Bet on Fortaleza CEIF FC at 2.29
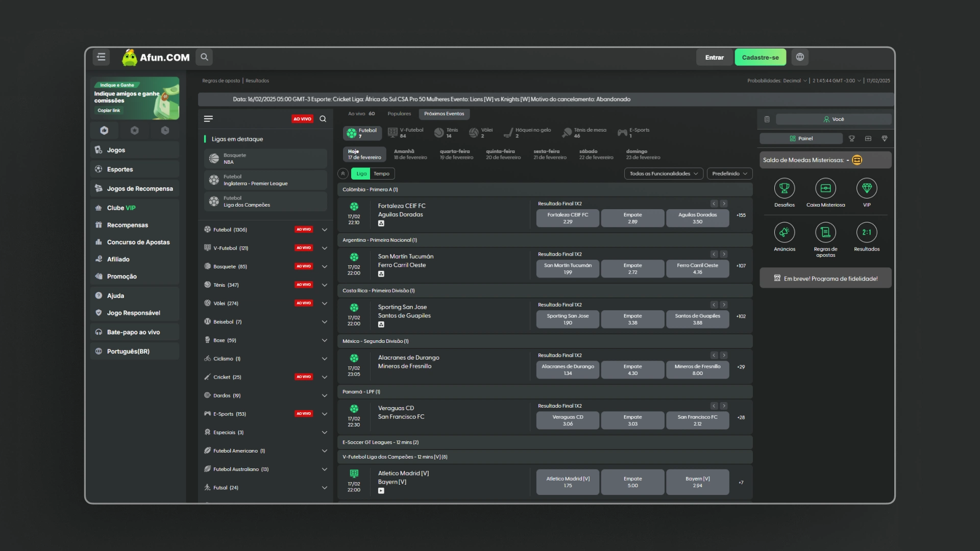This screenshot has width=980, height=551. 568,218
